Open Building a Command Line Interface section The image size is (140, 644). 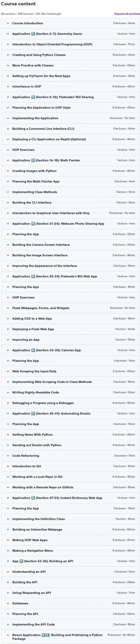pos(70,129)
